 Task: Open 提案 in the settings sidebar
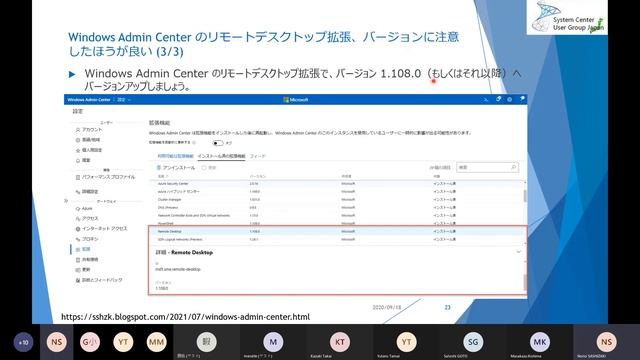[83, 160]
